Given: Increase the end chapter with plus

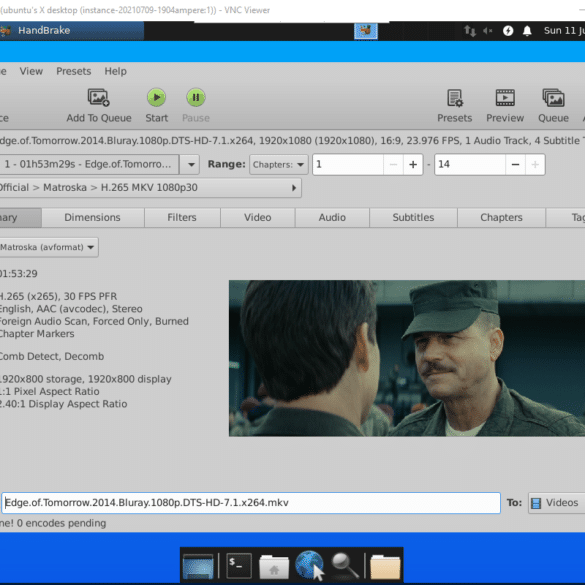Looking at the screenshot, I should coord(535,165).
